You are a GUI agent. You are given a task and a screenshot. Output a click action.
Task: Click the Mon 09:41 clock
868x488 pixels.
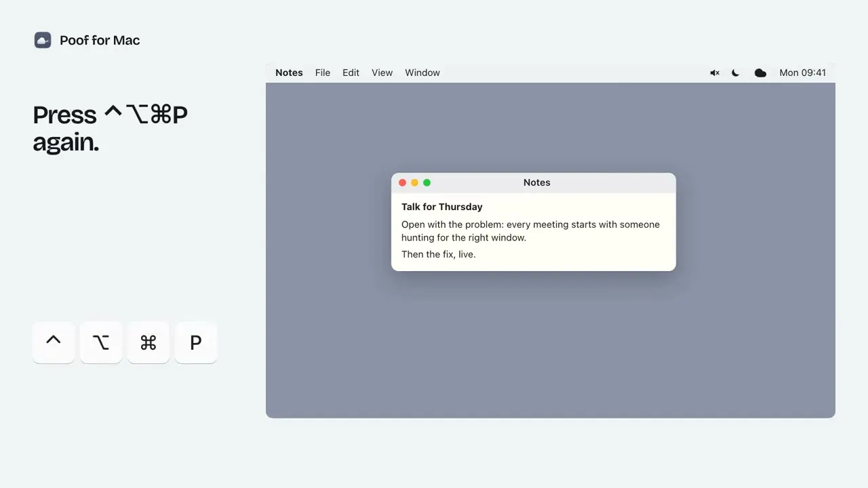click(x=803, y=73)
